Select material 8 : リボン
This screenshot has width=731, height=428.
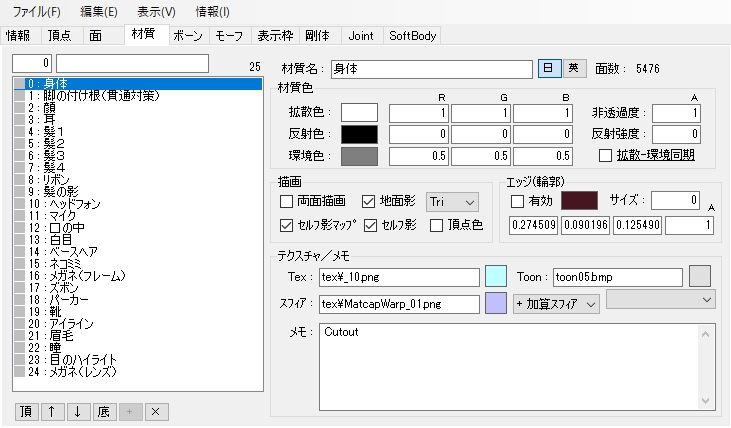coord(138,179)
